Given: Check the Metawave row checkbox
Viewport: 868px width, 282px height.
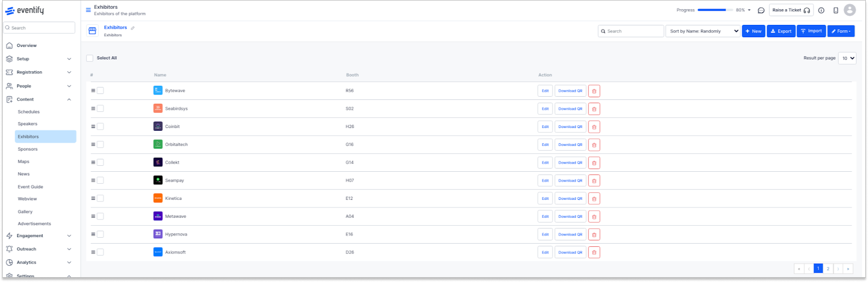Looking at the screenshot, I should 100,217.
